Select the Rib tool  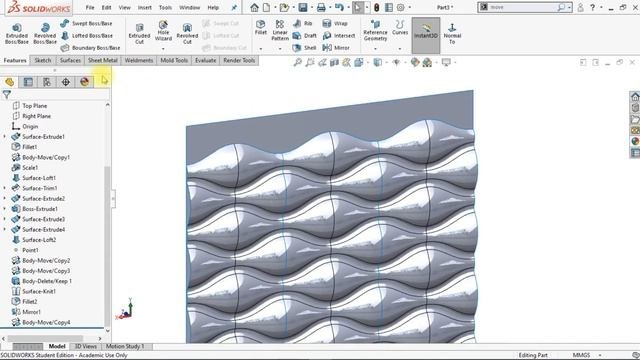(303, 24)
